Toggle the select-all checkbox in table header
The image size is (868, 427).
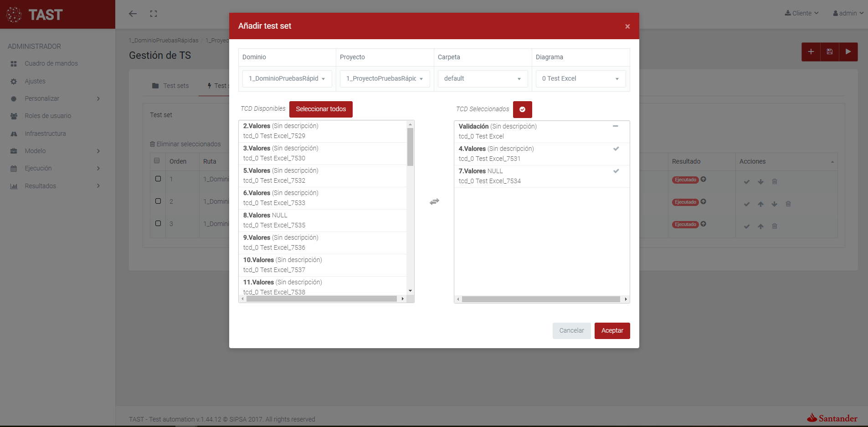157,160
